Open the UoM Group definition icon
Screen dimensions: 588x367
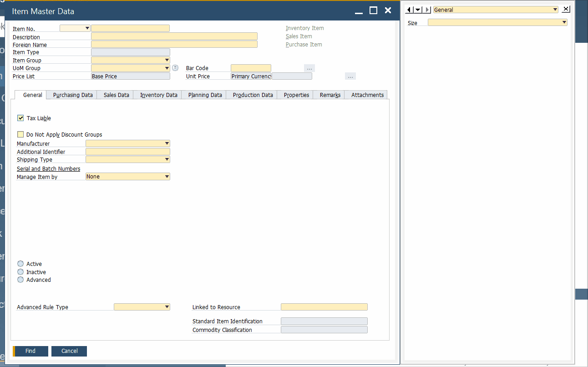pyautogui.click(x=175, y=67)
